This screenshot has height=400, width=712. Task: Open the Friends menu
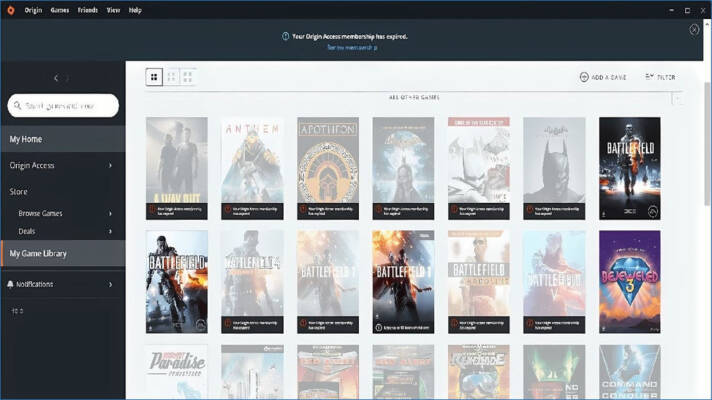(88, 10)
